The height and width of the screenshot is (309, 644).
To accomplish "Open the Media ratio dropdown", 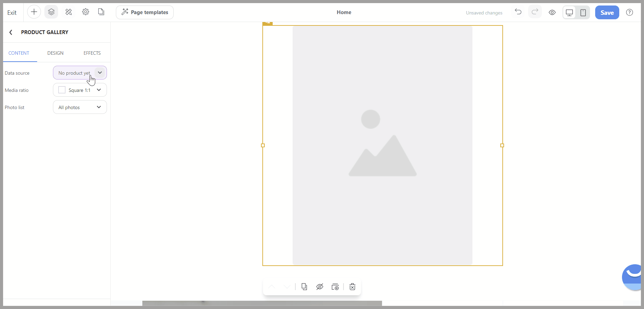I will (80, 90).
